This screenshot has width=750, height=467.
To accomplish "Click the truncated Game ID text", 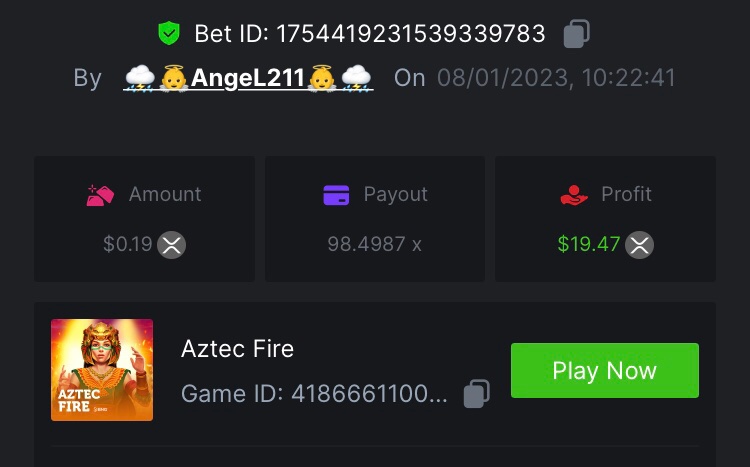I will [x=314, y=394].
